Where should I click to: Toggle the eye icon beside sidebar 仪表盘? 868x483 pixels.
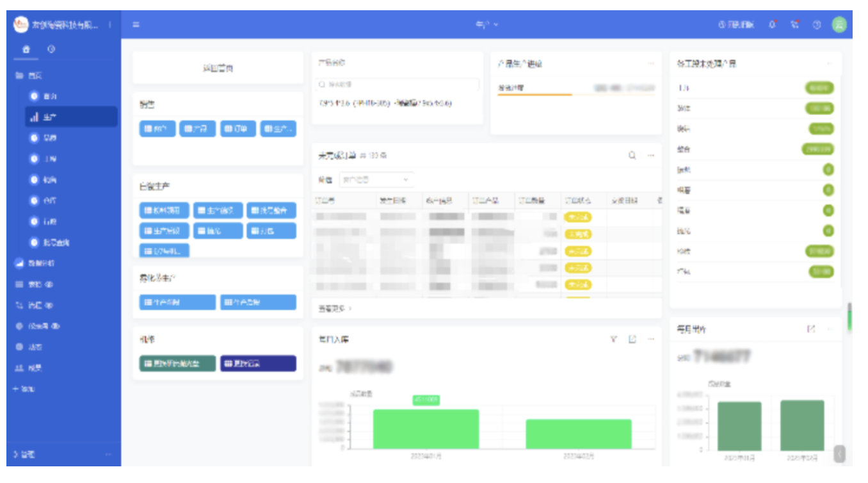[56, 326]
